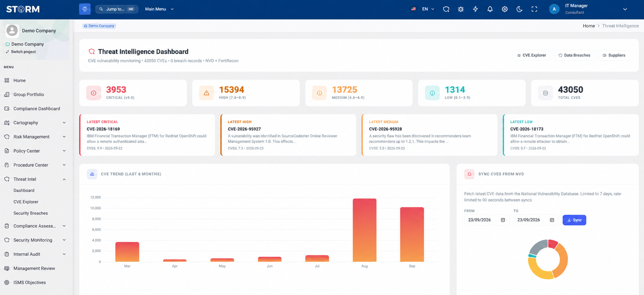Screen dimensions: 644x295
Task: Click the shield icon in top bar
Action: pyautogui.click(x=446, y=9)
